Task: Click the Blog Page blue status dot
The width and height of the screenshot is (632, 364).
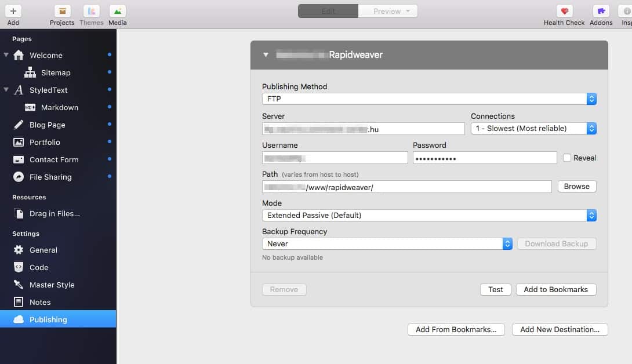Action: click(x=109, y=124)
